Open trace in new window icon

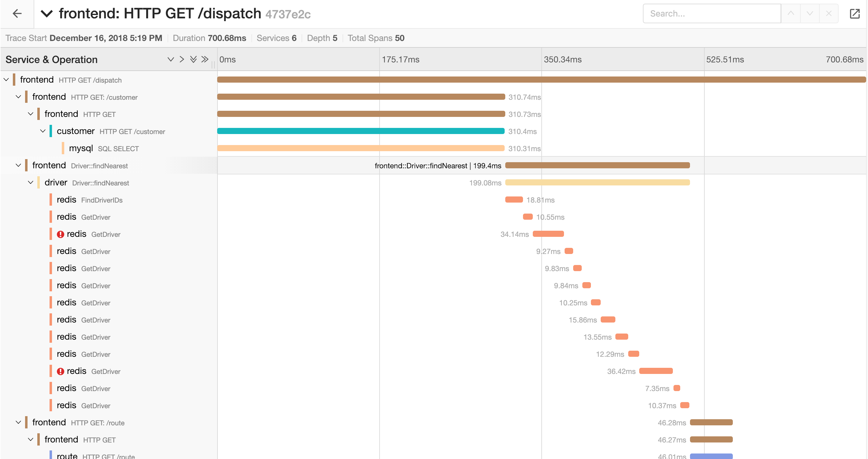pyautogui.click(x=855, y=14)
